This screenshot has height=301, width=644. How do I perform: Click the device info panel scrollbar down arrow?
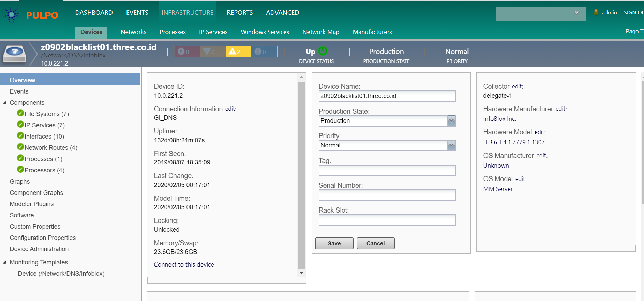301,273
